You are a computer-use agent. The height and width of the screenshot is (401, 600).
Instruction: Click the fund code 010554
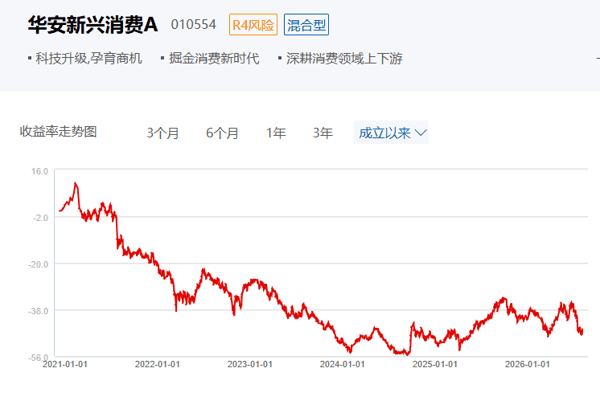tap(193, 24)
